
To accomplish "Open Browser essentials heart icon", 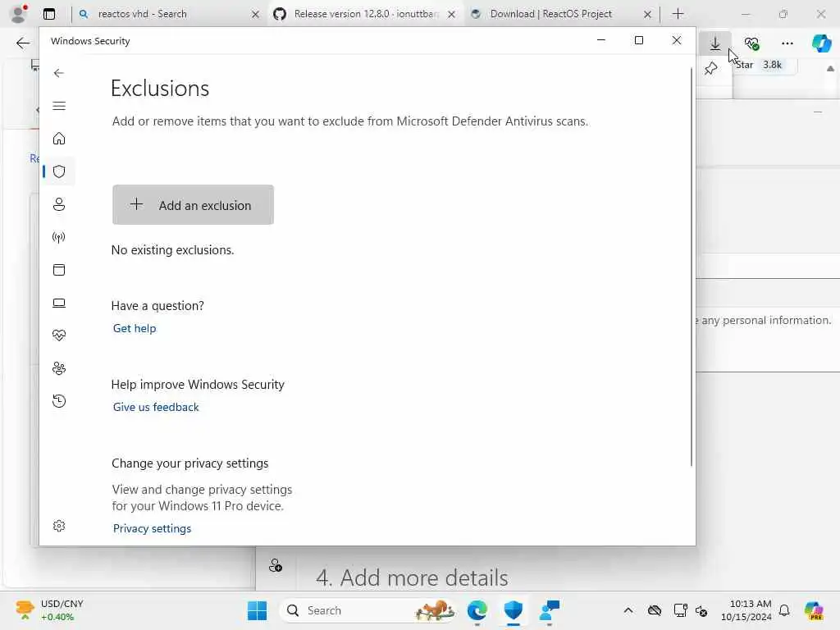I will (x=751, y=43).
